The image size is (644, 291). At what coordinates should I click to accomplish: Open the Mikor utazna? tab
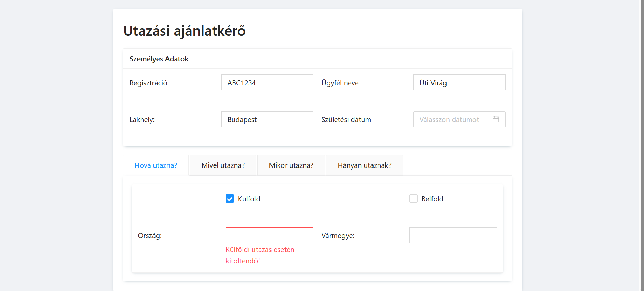coord(291,165)
